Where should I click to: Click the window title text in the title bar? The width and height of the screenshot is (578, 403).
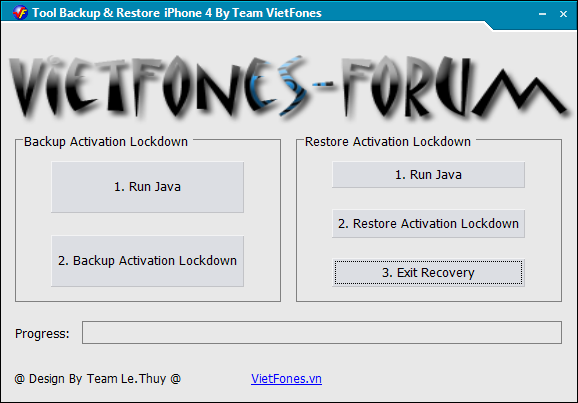coord(177,13)
